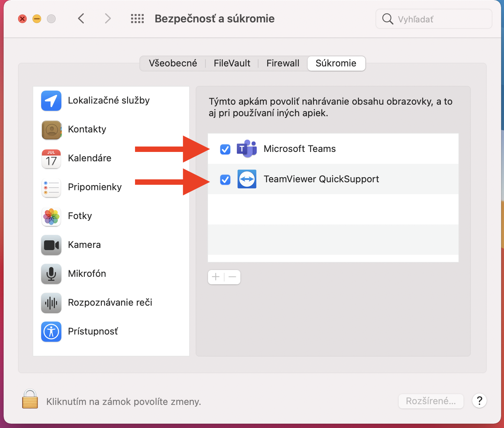Select the Rozpoznávanie reči waveform icon

[x=51, y=303]
